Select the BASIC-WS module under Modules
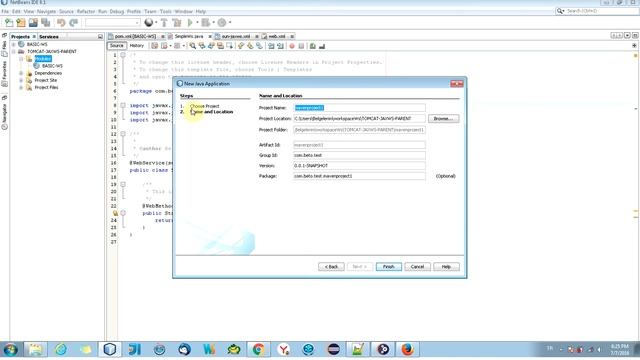Viewport: 640px width, 360px height. pos(52,66)
